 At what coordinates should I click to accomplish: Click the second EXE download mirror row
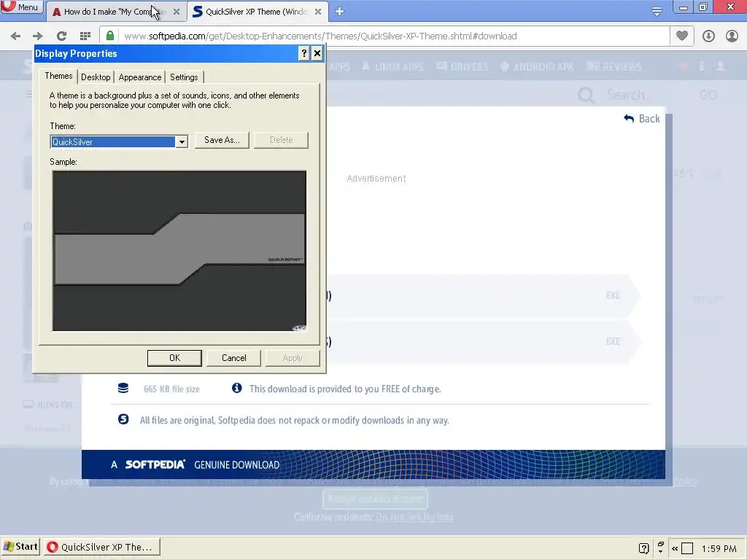pos(484,342)
